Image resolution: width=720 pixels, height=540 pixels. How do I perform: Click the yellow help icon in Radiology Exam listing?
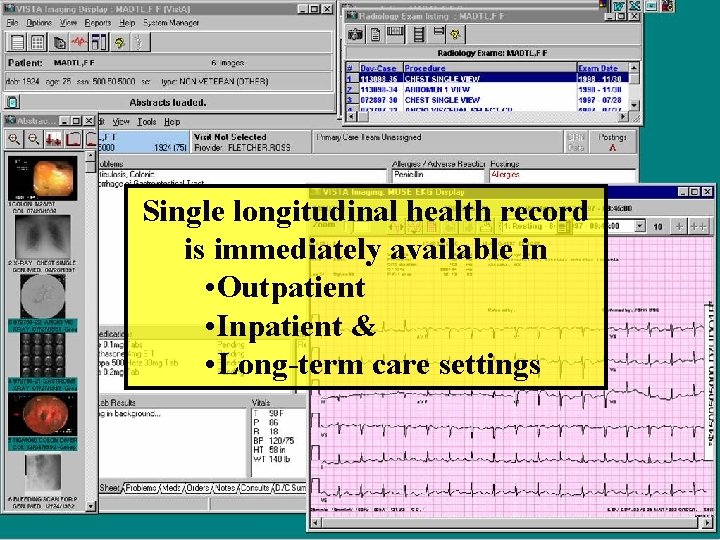click(456, 34)
